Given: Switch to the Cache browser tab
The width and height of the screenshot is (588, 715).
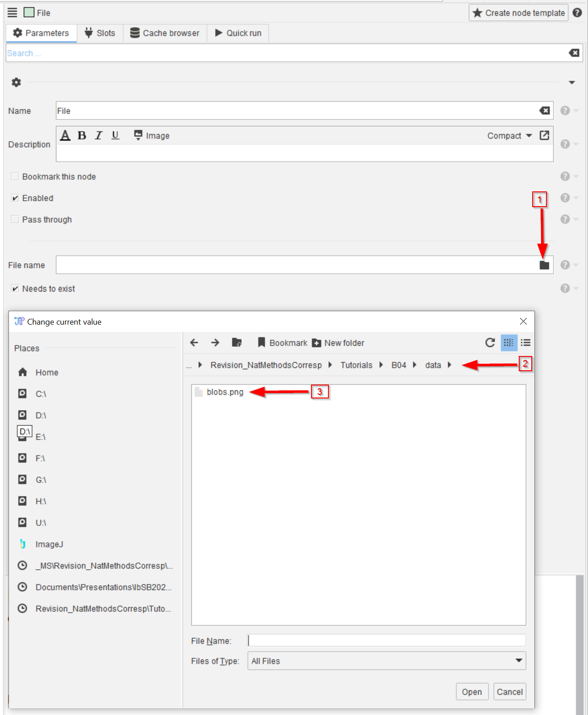Looking at the screenshot, I should 165,33.
